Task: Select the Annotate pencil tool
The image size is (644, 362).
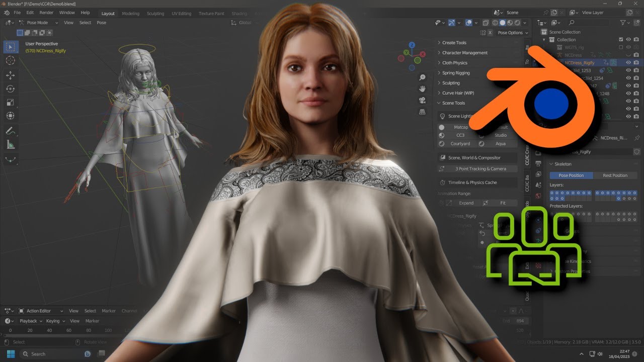Action: click(x=10, y=131)
